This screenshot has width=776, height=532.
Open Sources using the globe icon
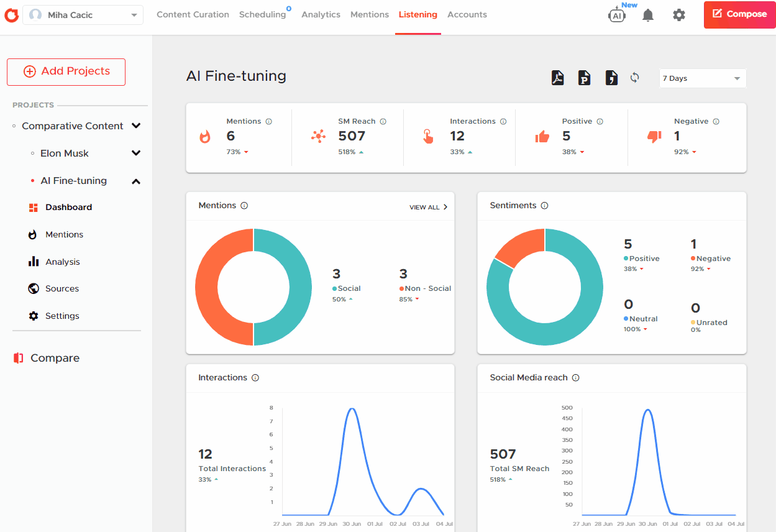(x=33, y=288)
